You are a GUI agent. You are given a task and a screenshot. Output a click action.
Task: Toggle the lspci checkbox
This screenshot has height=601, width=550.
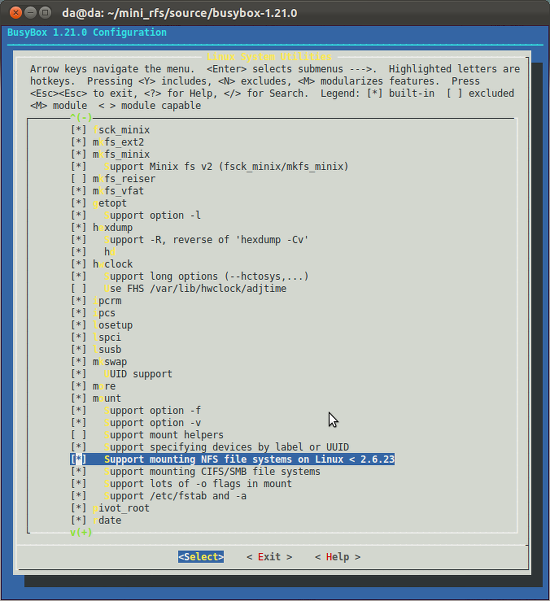(x=79, y=337)
